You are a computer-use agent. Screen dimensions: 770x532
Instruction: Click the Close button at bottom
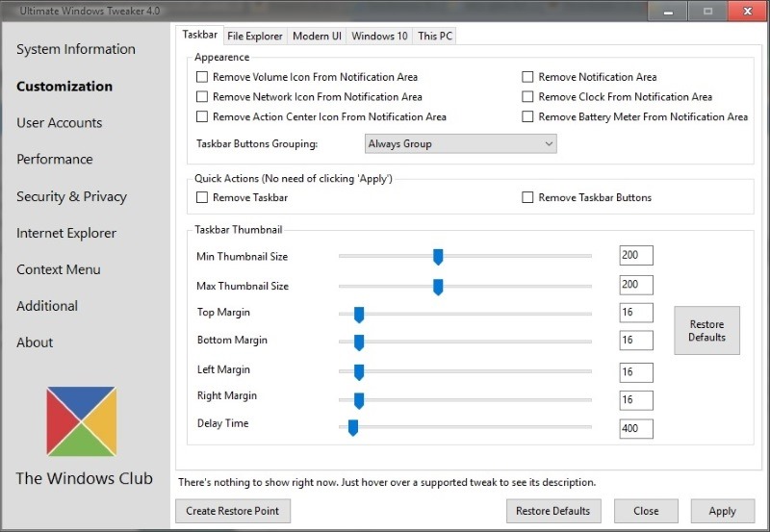646,511
